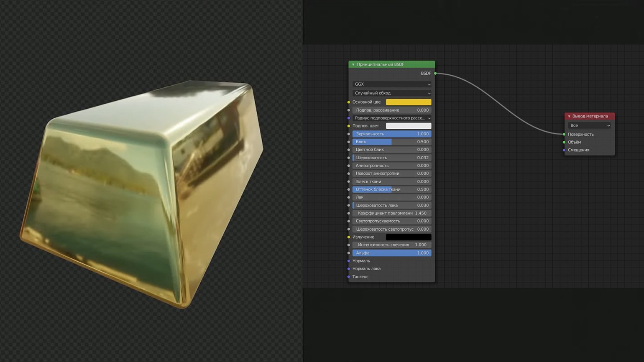Open the Все target dropdown in Вывод материала
This screenshot has width=644, height=362.
pyautogui.click(x=590, y=125)
